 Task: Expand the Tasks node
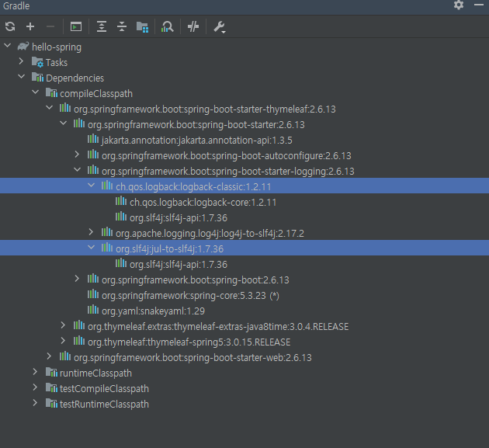pos(21,61)
